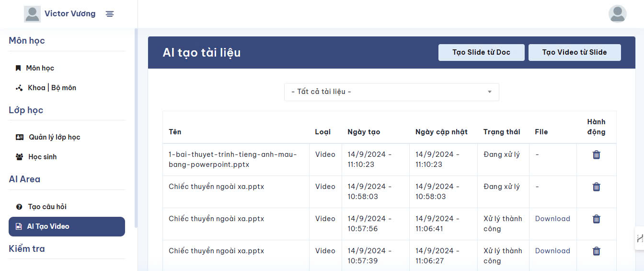Click Đang xử lý status in first row
Screen dimensions: 644x271
tap(502, 154)
